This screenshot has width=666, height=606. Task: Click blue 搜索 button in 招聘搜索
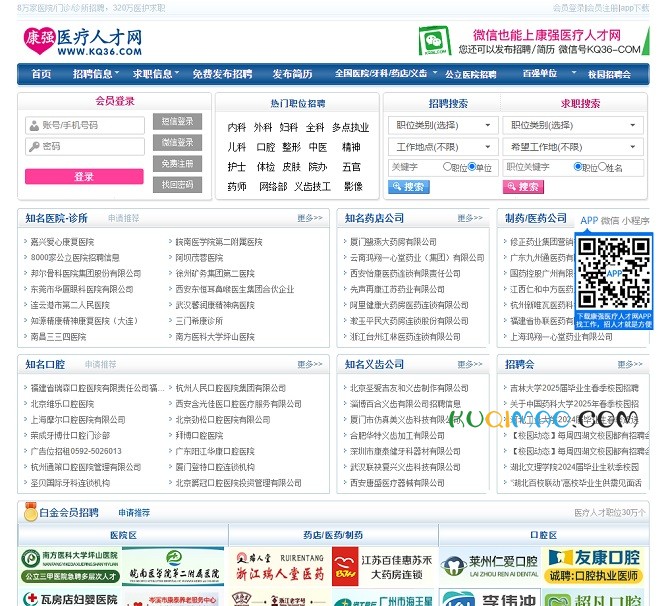click(x=409, y=186)
